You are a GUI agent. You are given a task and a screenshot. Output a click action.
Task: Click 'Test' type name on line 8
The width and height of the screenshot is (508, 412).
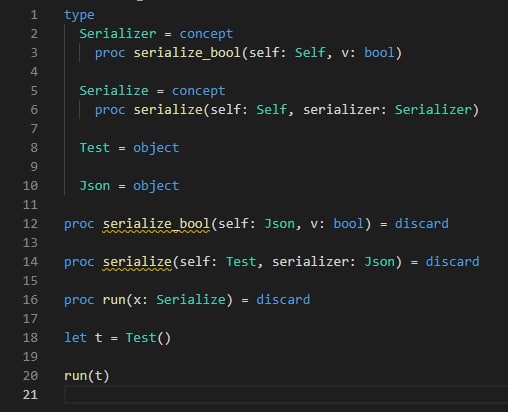pos(95,148)
